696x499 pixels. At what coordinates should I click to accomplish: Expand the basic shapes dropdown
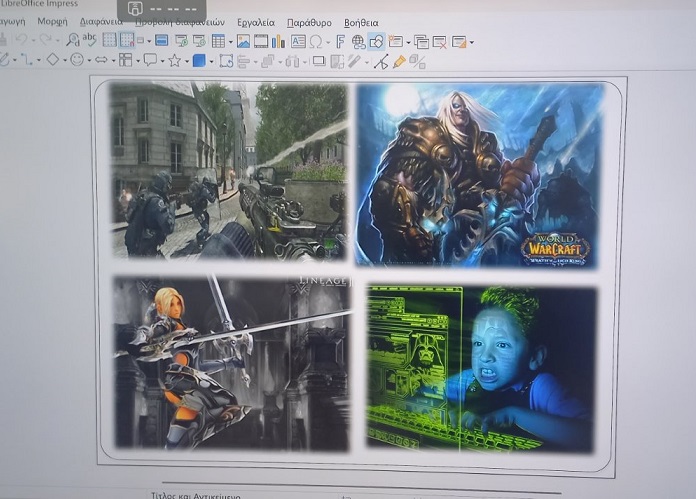(x=65, y=60)
